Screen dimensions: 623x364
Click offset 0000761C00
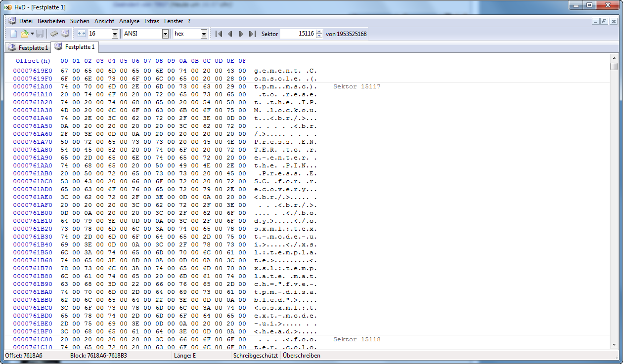[33, 339]
